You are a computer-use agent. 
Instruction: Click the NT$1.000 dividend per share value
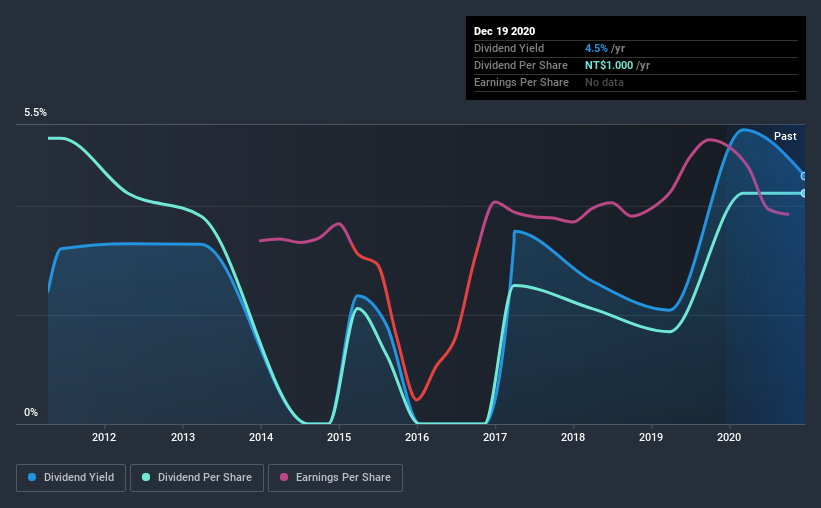(609, 65)
